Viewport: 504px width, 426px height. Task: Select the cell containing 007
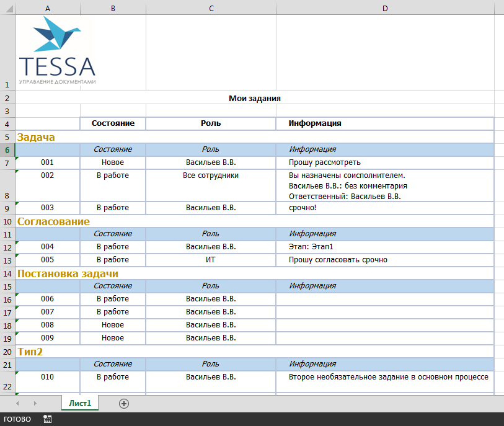click(x=48, y=312)
